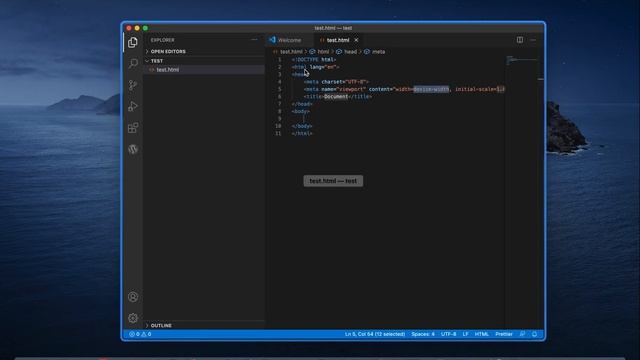Click line number 9 in the gutter
Screen dimensions: 640x360
(280, 119)
